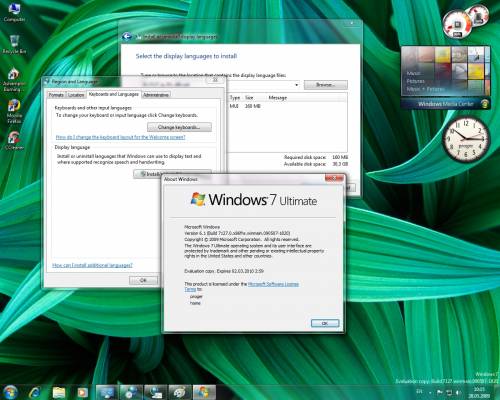Select the MUI language row
The height and width of the screenshot is (400, 500).
coord(287,106)
